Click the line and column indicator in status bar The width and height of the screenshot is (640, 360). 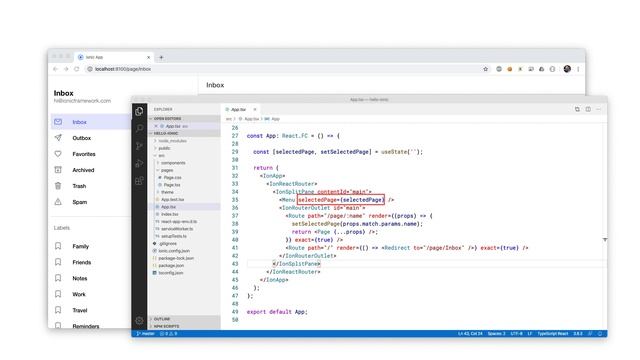point(470,333)
